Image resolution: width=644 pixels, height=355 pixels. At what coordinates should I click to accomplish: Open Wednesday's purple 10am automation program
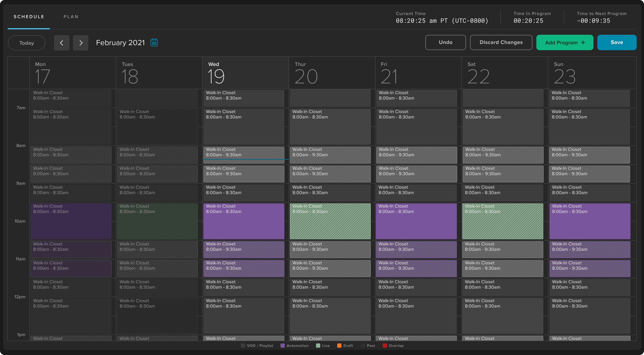point(244,221)
